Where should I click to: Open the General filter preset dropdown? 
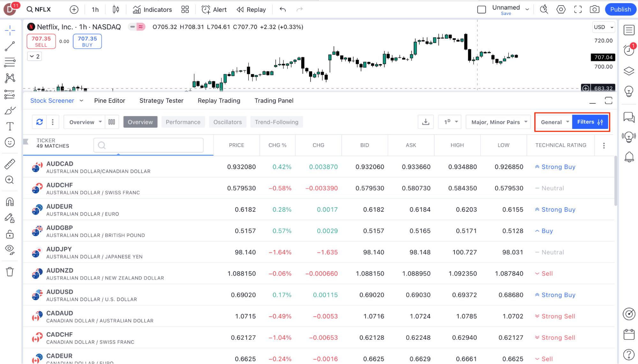(554, 122)
